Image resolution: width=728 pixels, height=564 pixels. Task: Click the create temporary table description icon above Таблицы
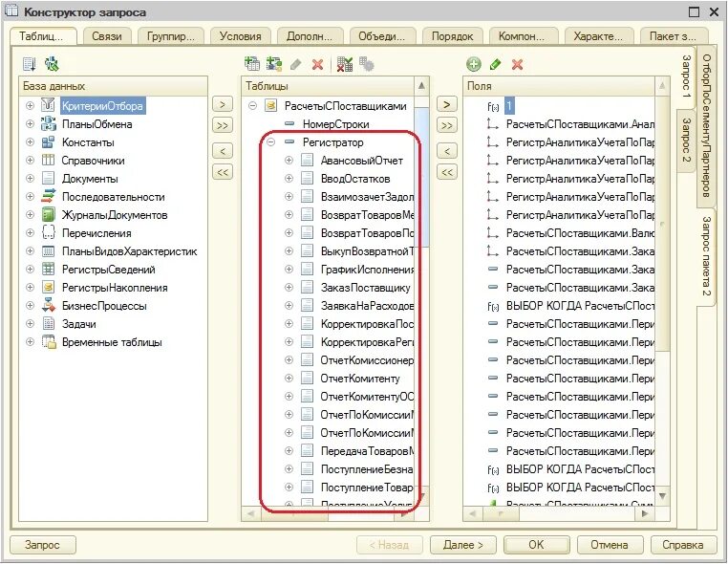(x=252, y=64)
